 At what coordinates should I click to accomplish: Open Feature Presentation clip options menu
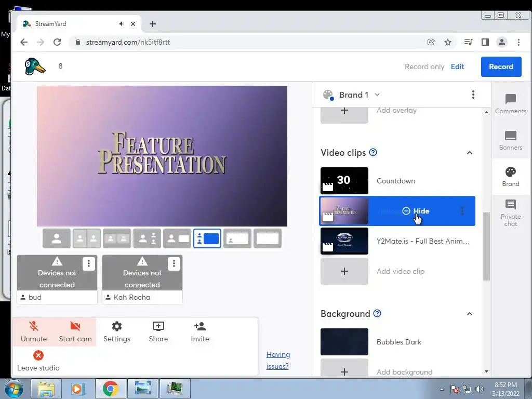click(x=462, y=211)
